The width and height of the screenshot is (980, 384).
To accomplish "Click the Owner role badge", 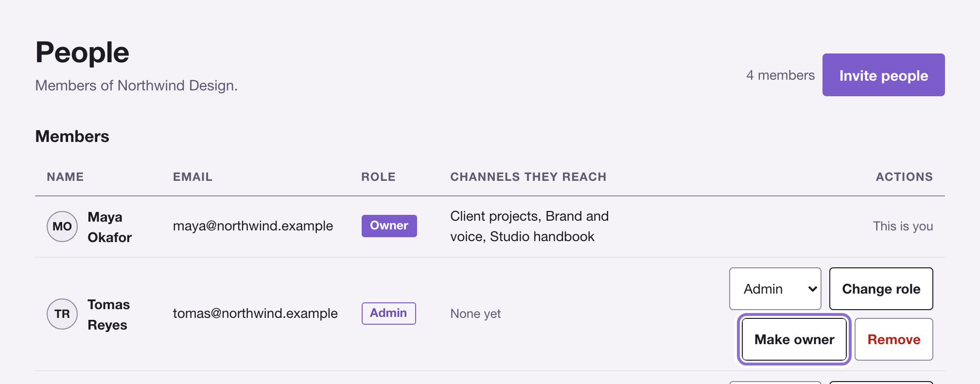I will [x=389, y=226].
